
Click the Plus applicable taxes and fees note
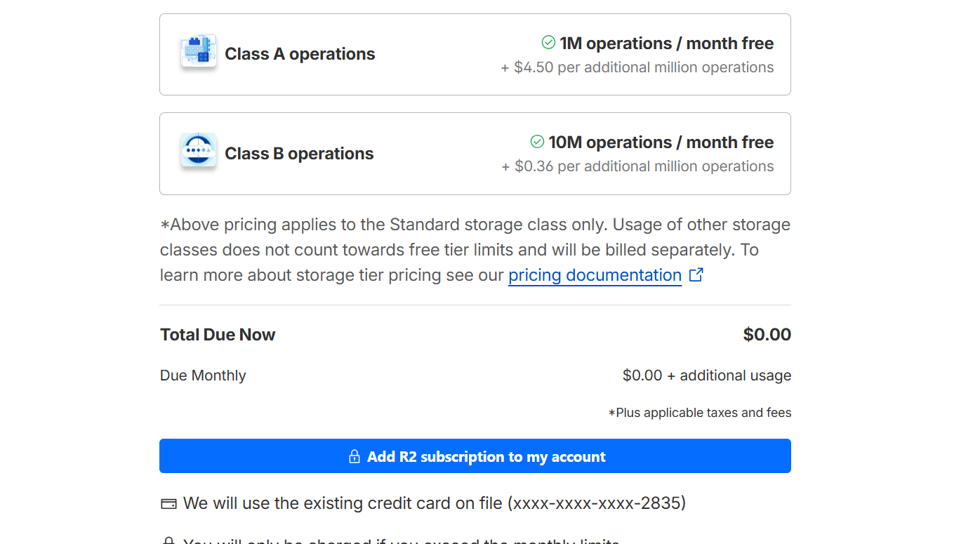[x=699, y=413]
